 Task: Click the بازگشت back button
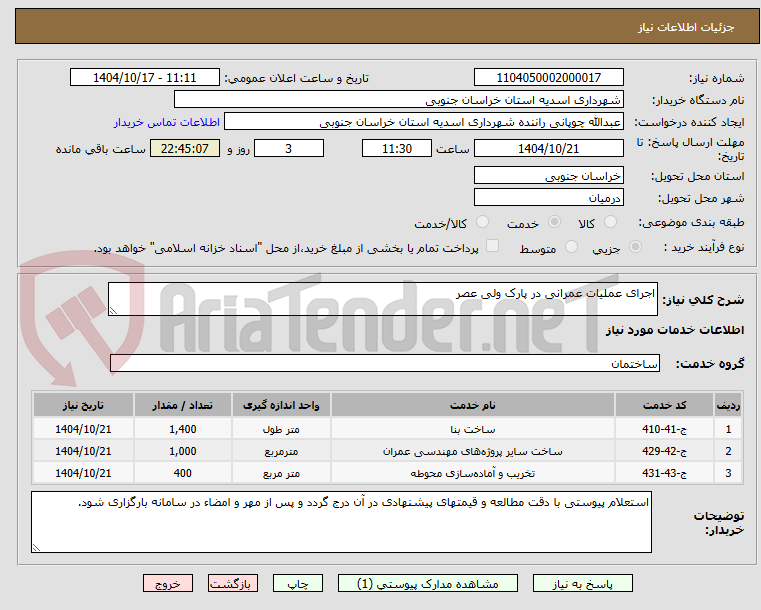232,584
